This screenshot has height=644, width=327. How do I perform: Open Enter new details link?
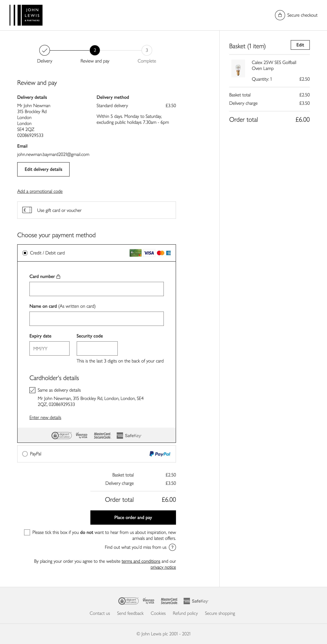pos(45,418)
